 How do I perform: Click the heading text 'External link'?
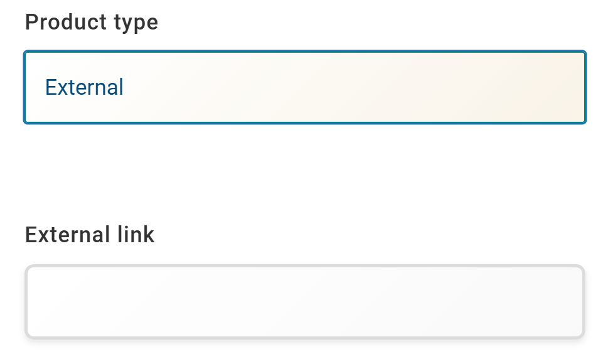[90, 235]
